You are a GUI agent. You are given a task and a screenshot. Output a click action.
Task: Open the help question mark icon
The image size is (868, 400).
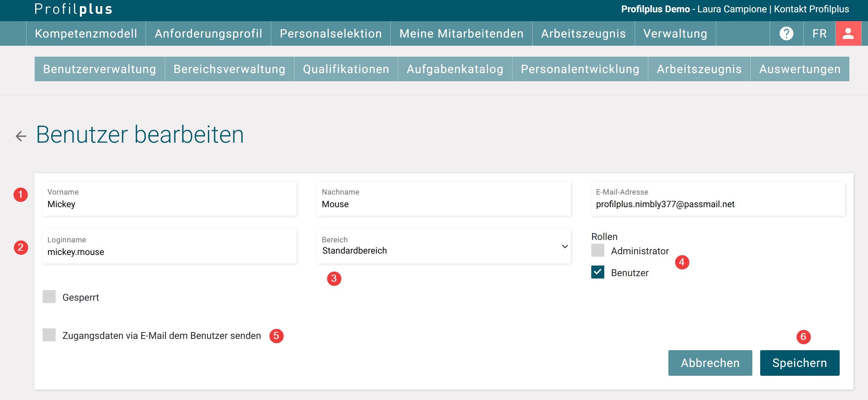click(786, 33)
